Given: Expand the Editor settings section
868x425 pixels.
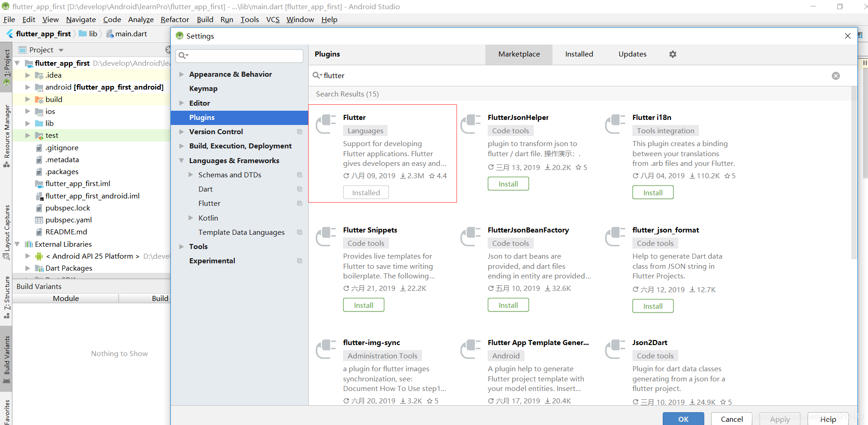Looking at the screenshot, I should [x=181, y=103].
